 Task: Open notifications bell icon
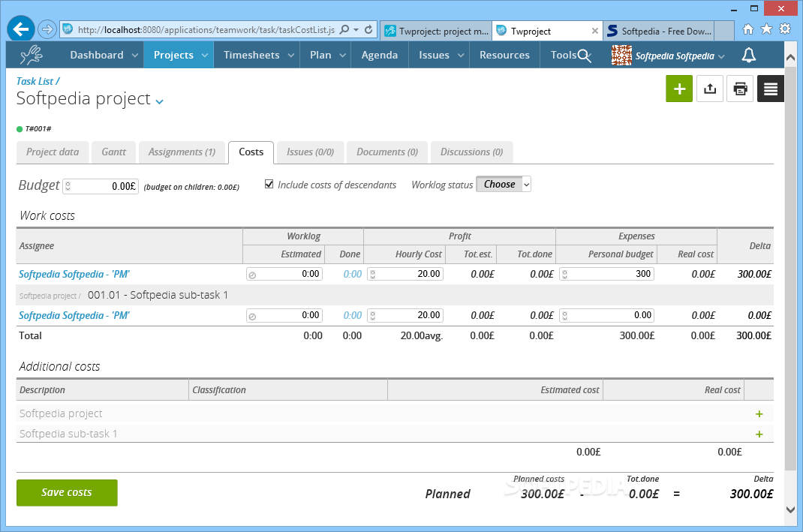(x=749, y=55)
